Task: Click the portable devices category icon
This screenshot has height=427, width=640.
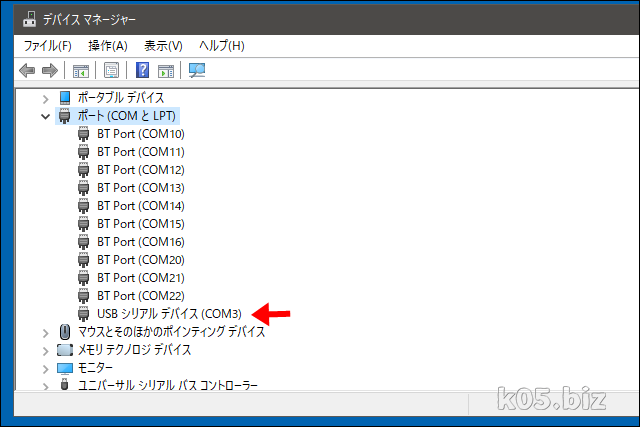Action: (65, 98)
